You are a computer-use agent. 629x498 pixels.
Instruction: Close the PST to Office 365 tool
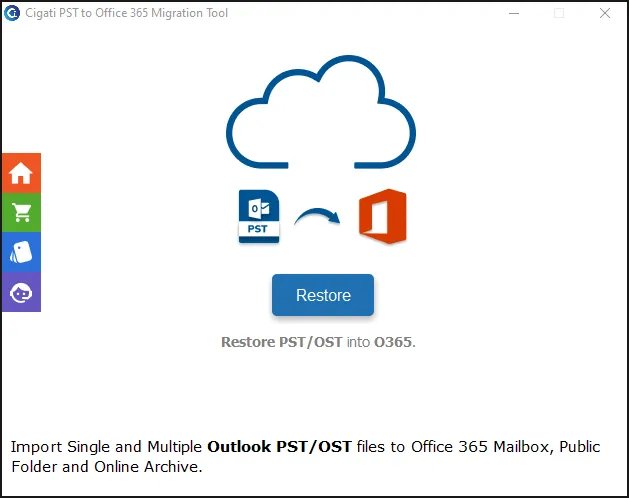click(605, 13)
